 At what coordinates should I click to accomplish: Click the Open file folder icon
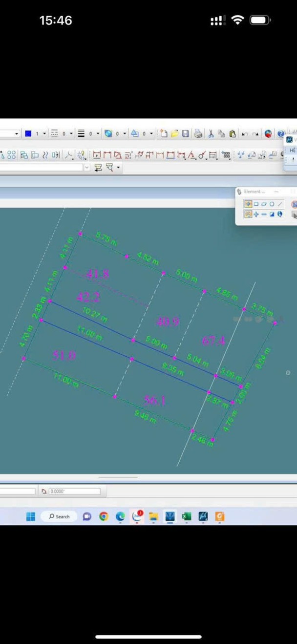(174, 133)
